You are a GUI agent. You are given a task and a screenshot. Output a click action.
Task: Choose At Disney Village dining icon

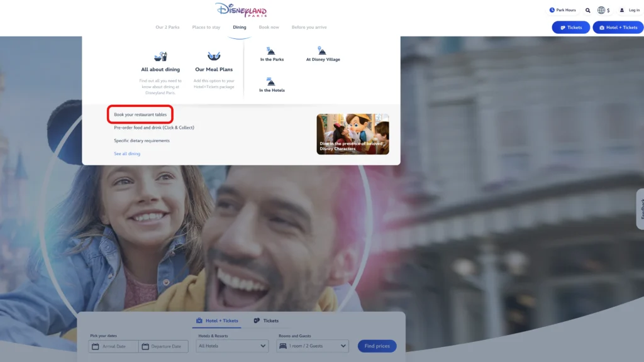[x=323, y=51]
